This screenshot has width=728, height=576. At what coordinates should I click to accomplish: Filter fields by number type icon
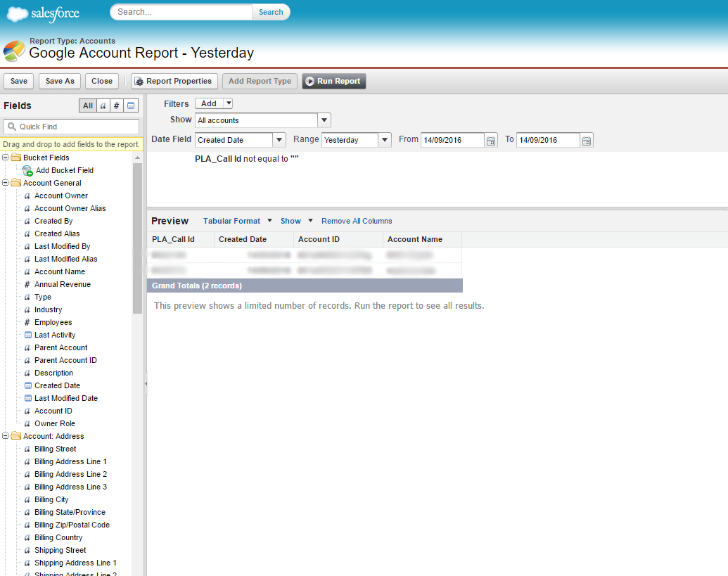pos(117,105)
